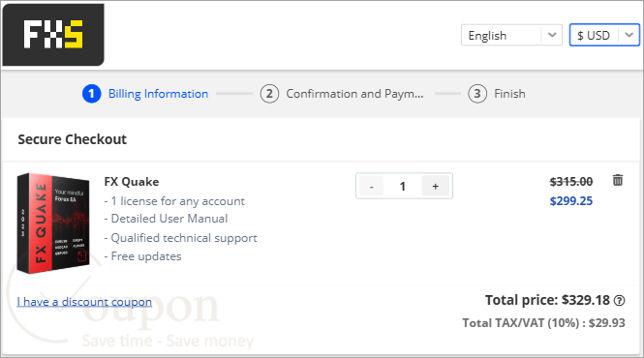Viewport: 644px width, 358px height.
Task: Open the English language dropdown
Action: (511, 35)
